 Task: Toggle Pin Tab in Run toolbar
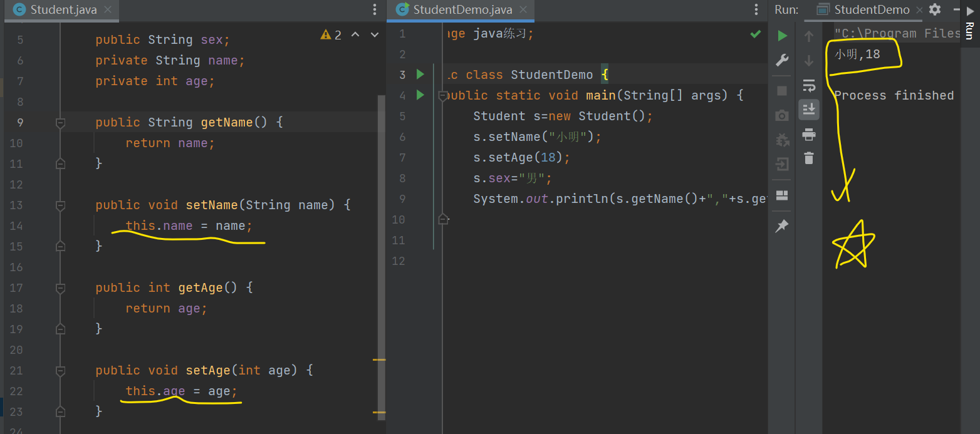(x=782, y=225)
